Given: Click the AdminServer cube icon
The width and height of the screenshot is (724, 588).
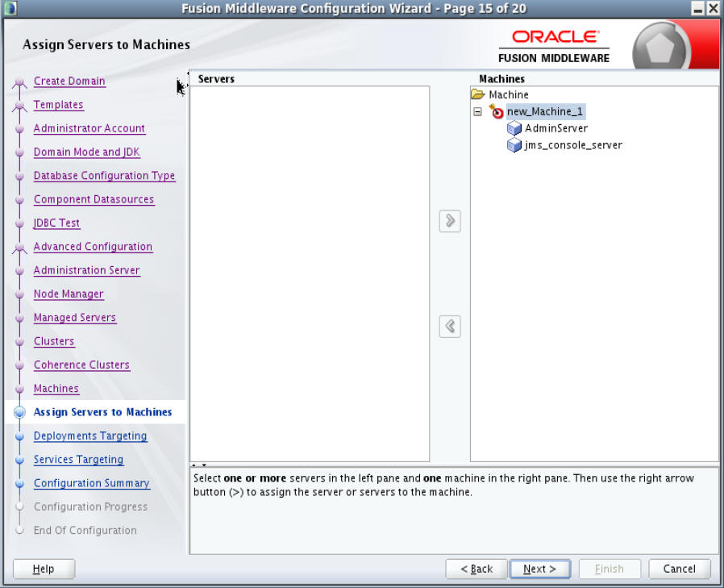Looking at the screenshot, I should [x=514, y=128].
